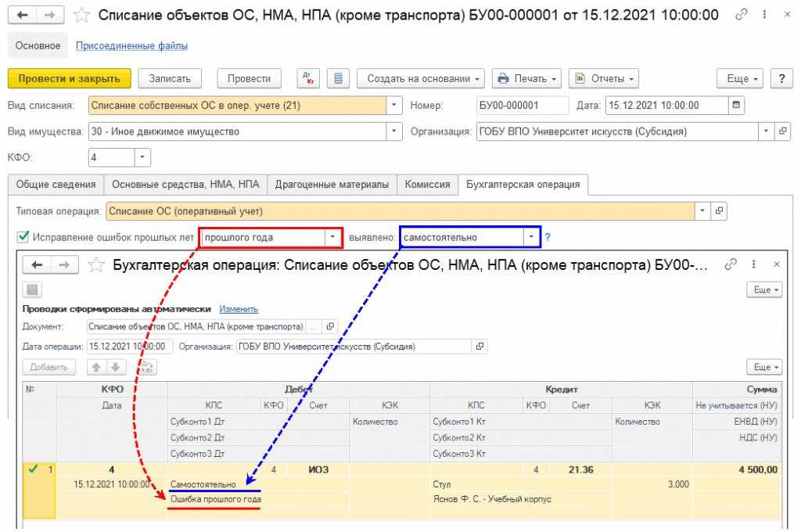801x532 pixels.
Task: Go back with the main window's back arrow
Action: (x=23, y=16)
